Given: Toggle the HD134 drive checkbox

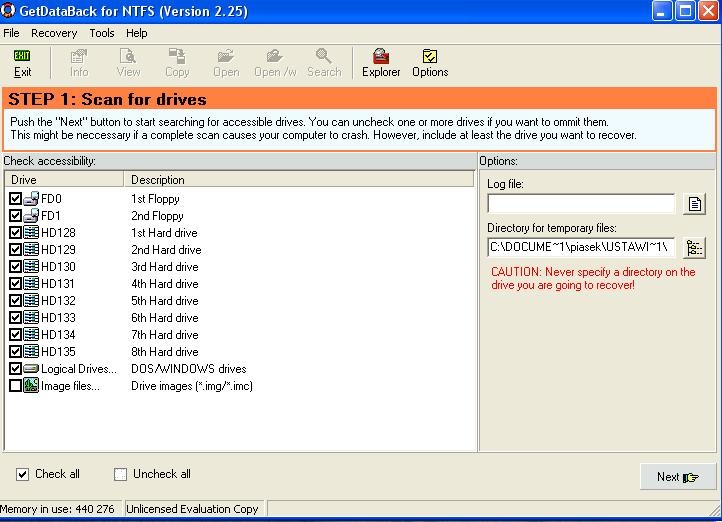Looking at the screenshot, I should 15,335.
